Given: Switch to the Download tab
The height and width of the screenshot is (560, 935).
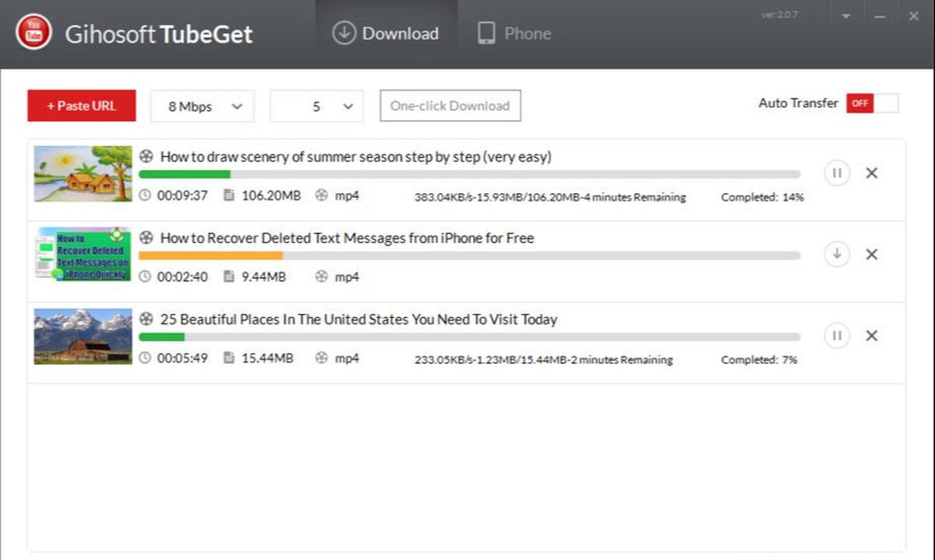Looking at the screenshot, I should [x=385, y=33].
